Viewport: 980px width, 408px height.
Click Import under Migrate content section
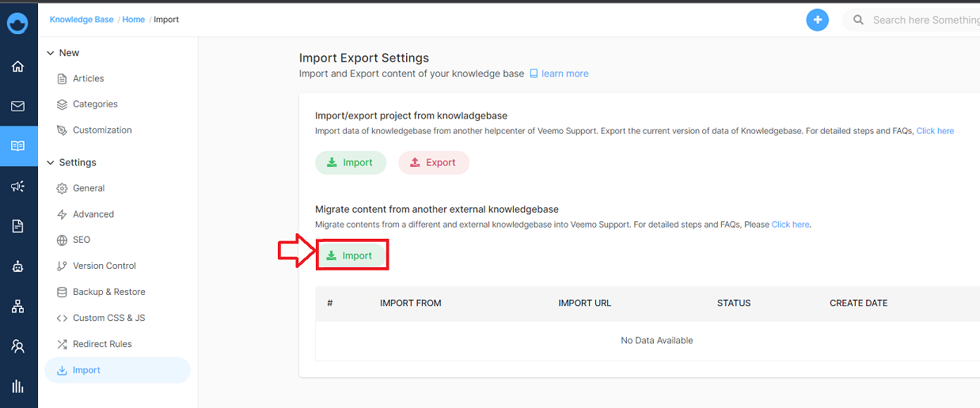click(351, 255)
